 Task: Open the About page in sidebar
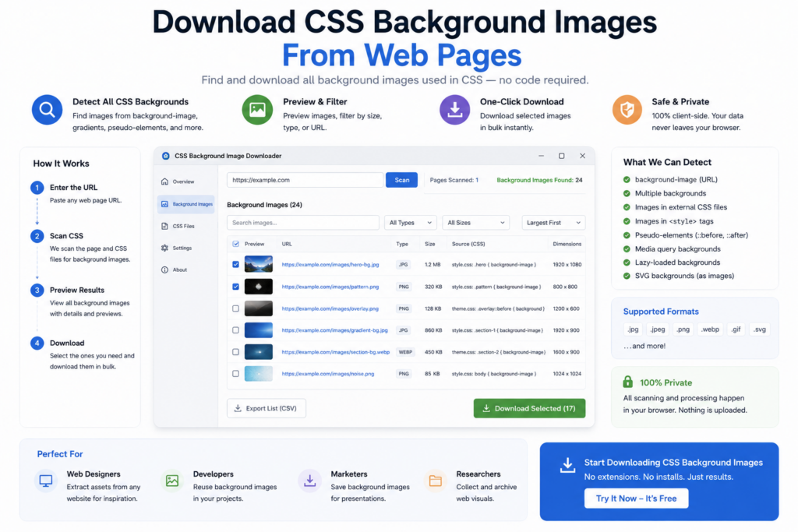point(185,270)
